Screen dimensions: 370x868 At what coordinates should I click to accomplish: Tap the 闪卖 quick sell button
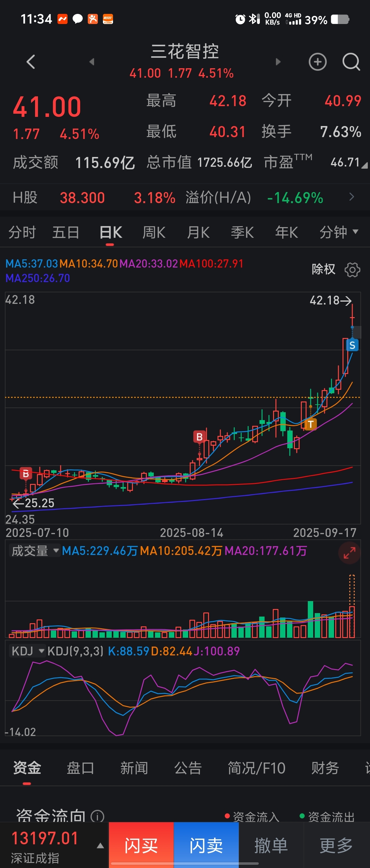206,845
